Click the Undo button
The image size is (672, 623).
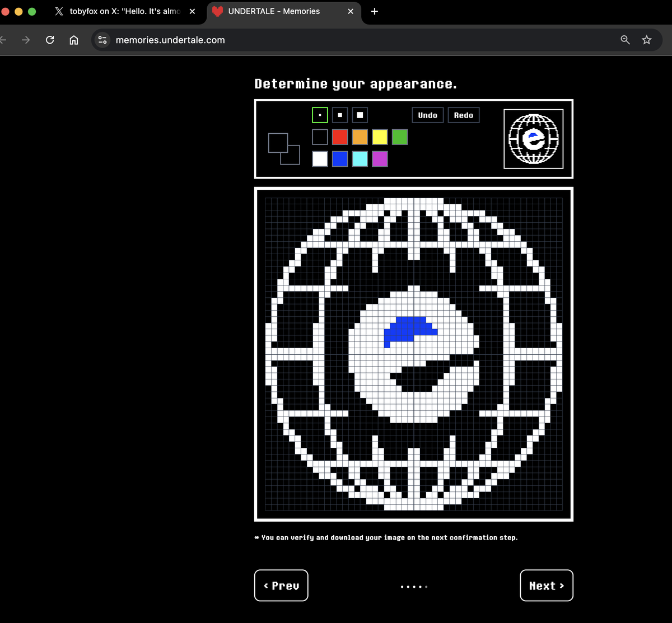pyautogui.click(x=428, y=115)
